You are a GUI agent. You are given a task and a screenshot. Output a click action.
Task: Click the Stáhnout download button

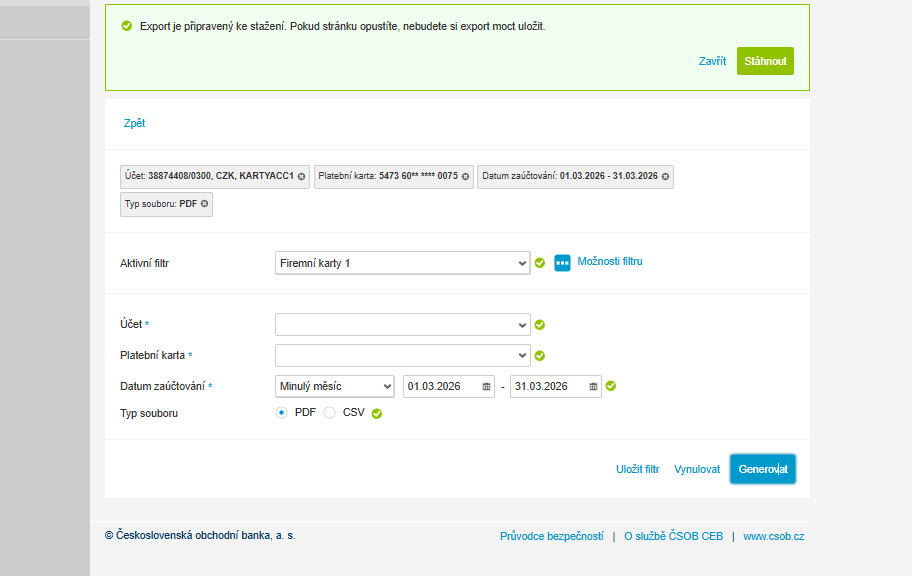coord(765,61)
